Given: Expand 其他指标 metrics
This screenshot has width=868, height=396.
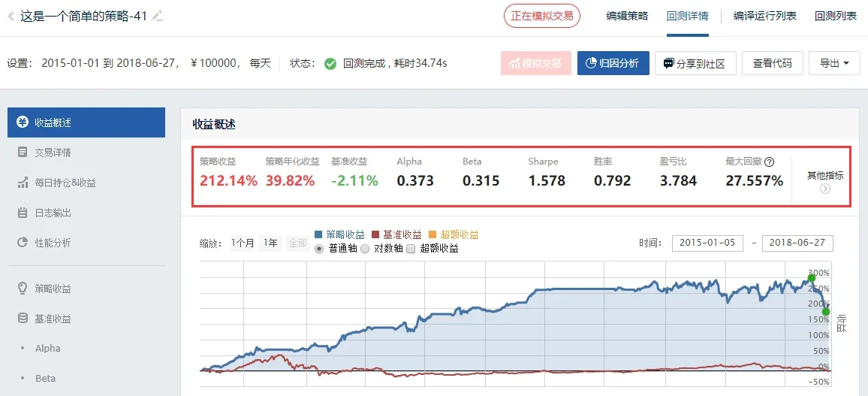Looking at the screenshot, I should point(824,182).
